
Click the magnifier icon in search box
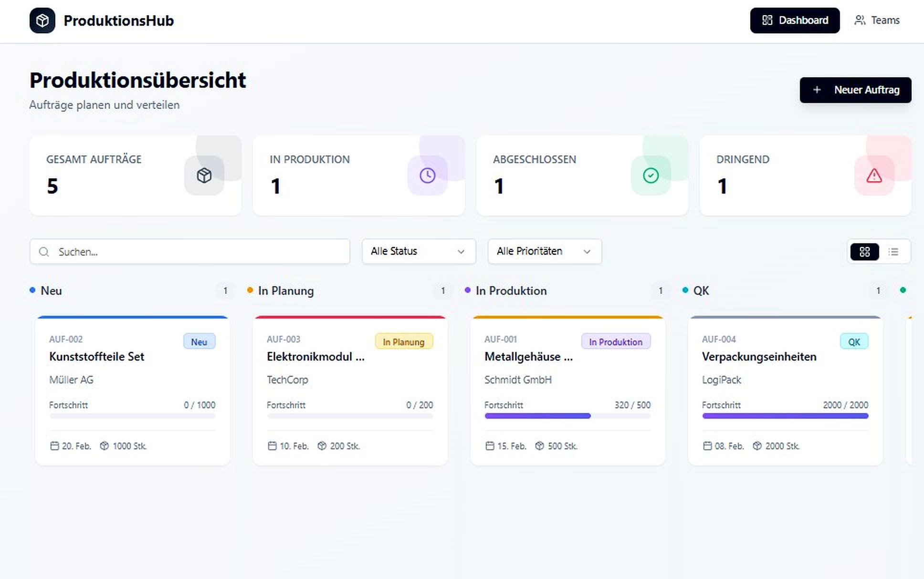(44, 252)
